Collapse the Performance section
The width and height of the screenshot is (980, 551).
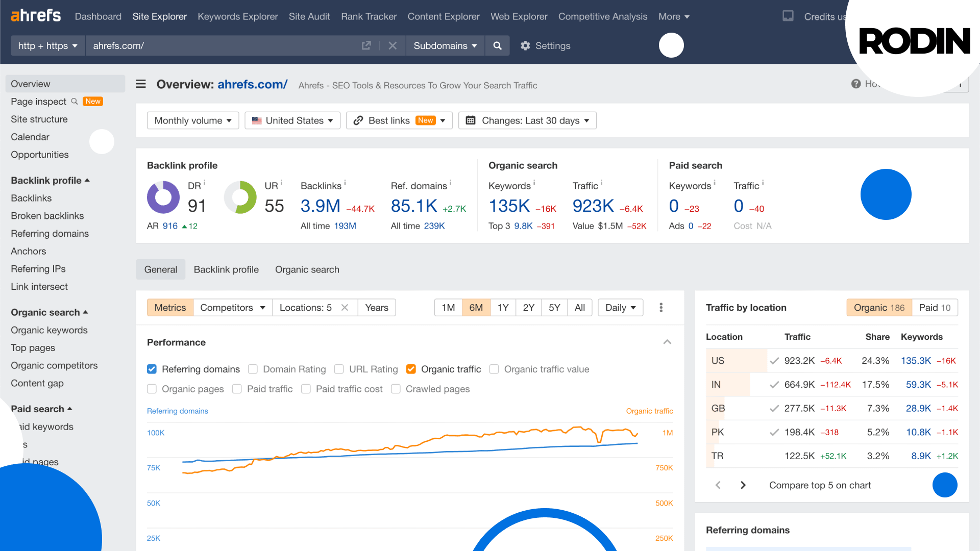(667, 342)
